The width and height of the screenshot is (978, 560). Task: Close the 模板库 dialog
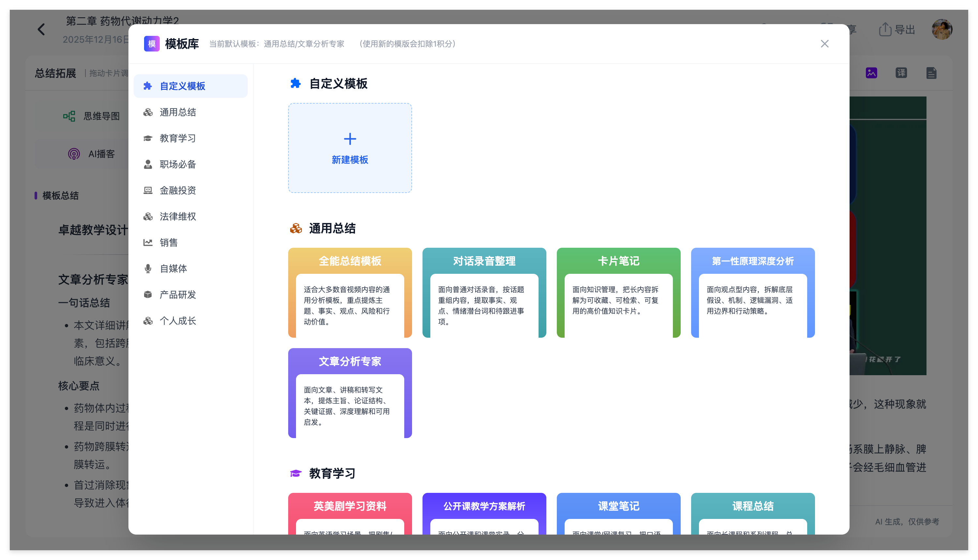(824, 44)
